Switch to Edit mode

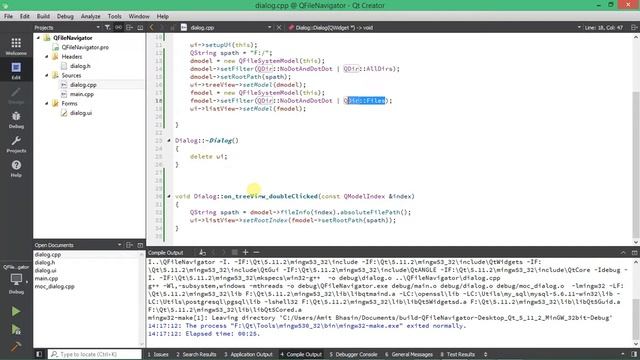tap(16, 71)
